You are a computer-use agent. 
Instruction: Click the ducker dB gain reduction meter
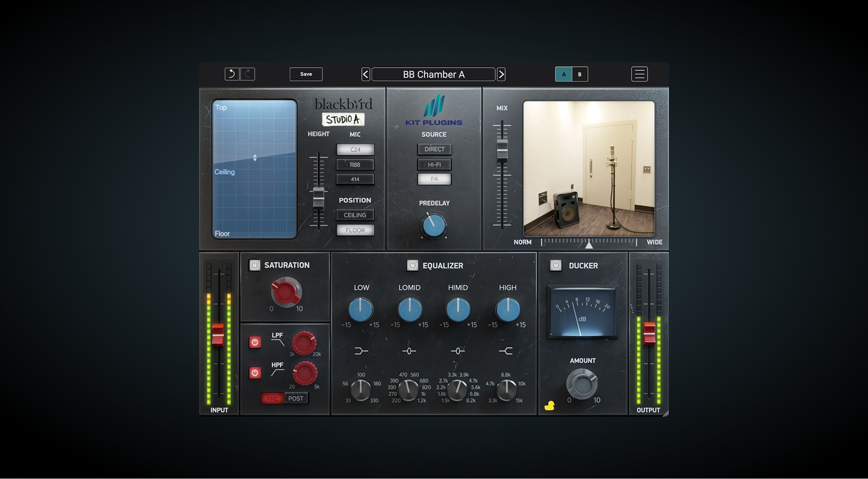583,311
